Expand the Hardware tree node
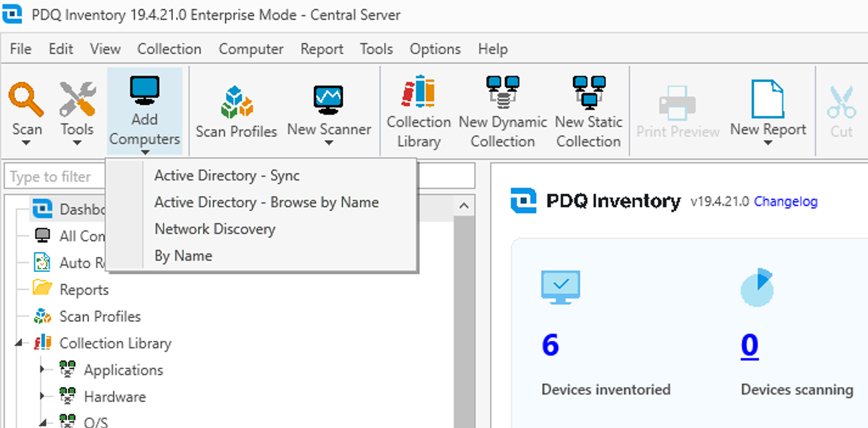 point(43,396)
